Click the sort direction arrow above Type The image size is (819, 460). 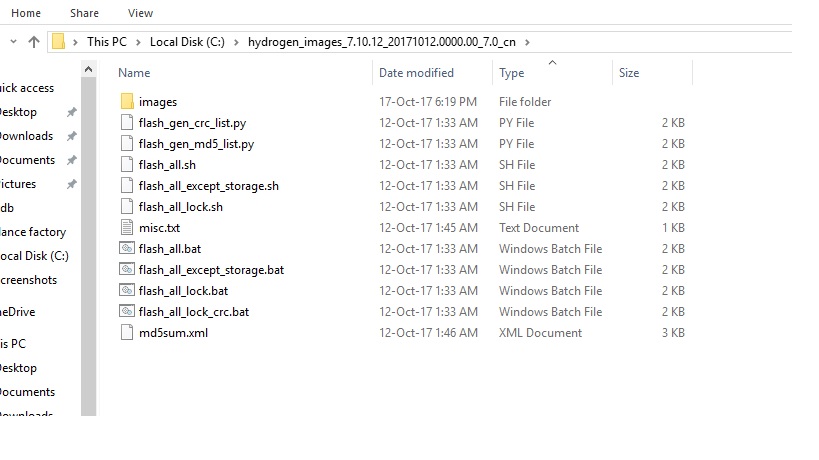pos(552,63)
